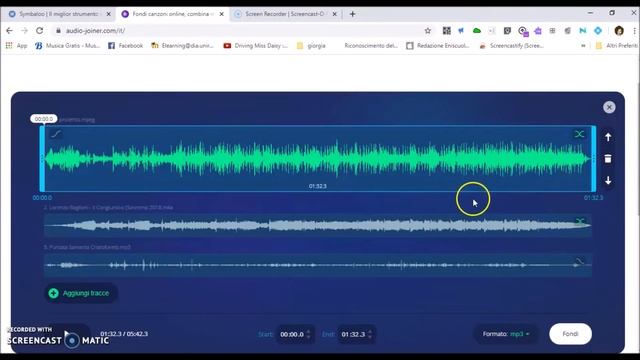This screenshot has width=640, height=360.
Task: Click right blue trim handle of first track
Action: point(593,158)
